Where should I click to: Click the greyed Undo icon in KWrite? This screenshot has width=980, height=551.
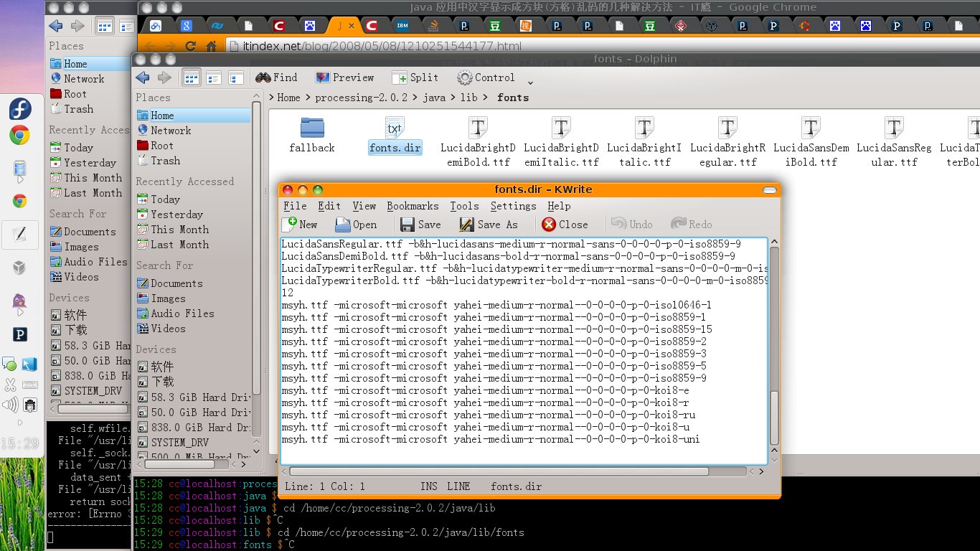pyautogui.click(x=619, y=224)
